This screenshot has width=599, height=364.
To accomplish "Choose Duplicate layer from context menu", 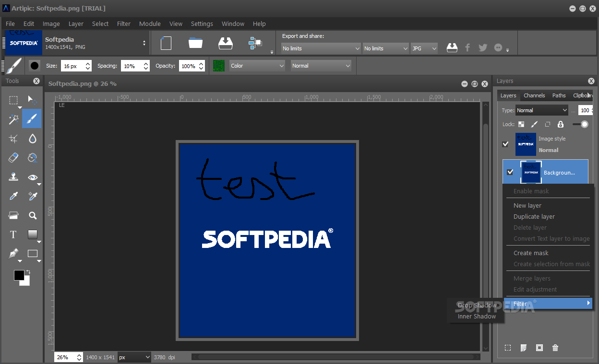I will point(534,216).
